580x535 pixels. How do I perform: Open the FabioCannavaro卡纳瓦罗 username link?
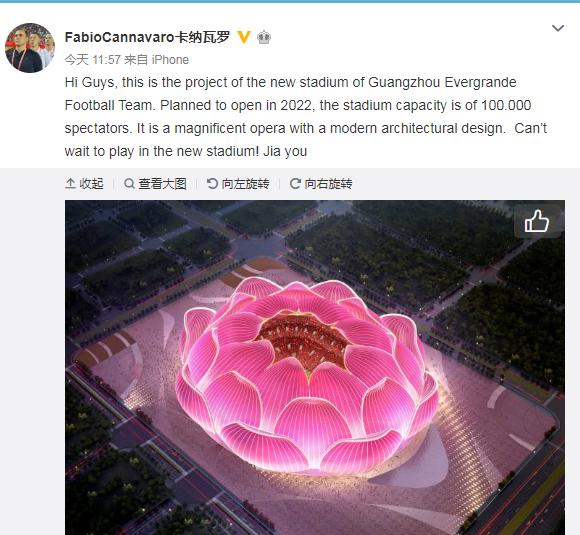pos(147,37)
